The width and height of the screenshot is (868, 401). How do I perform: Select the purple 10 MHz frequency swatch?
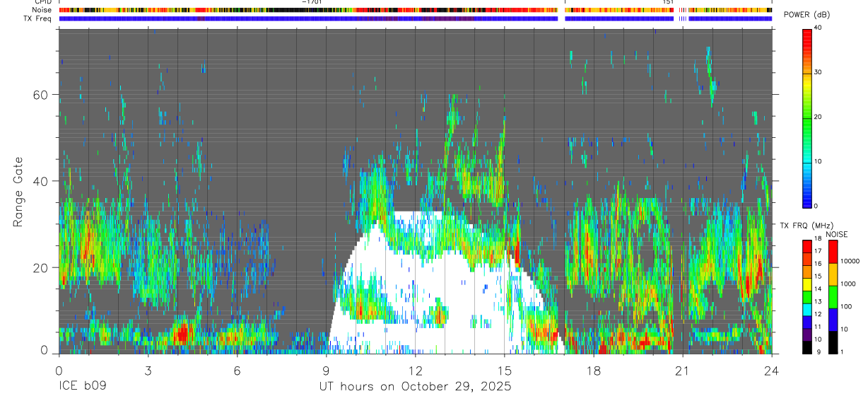807,335
